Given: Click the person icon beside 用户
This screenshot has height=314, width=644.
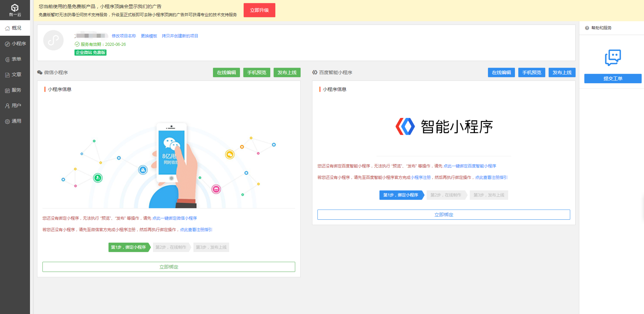Looking at the screenshot, I should 7,106.
